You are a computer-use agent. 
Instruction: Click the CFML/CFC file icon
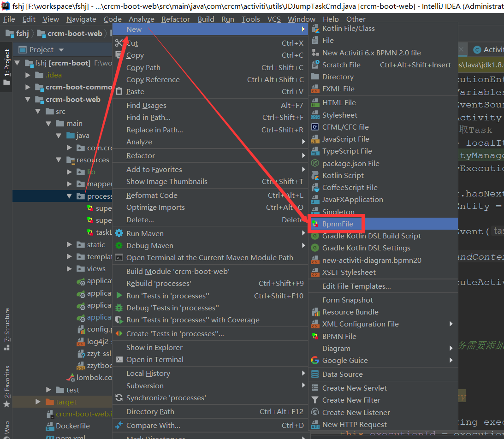coord(315,127)
